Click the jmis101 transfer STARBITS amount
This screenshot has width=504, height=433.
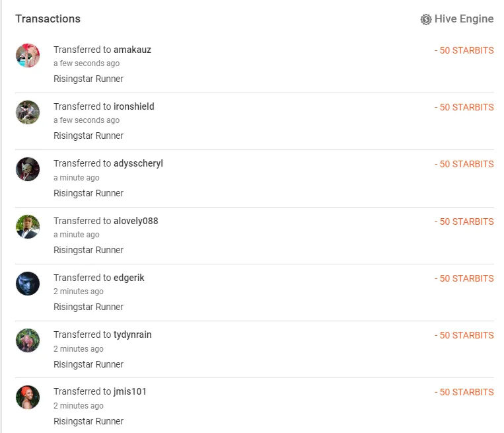point(464,392)
